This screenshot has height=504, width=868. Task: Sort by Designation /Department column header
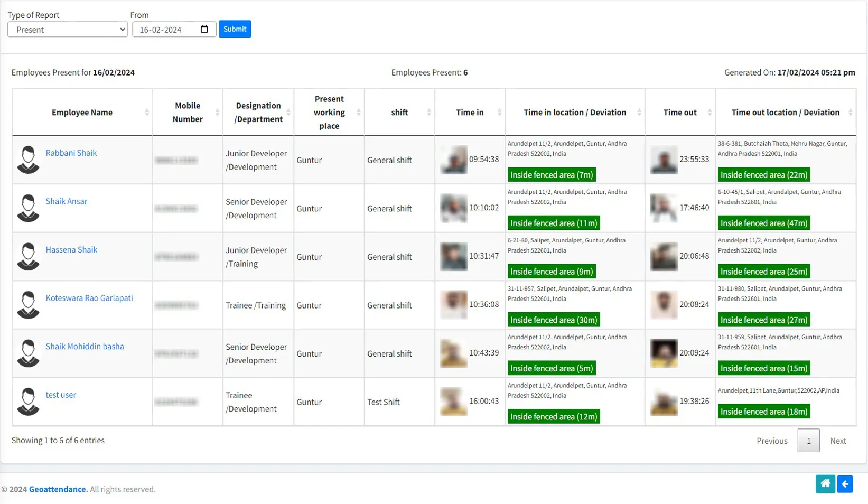click(258, 113)
